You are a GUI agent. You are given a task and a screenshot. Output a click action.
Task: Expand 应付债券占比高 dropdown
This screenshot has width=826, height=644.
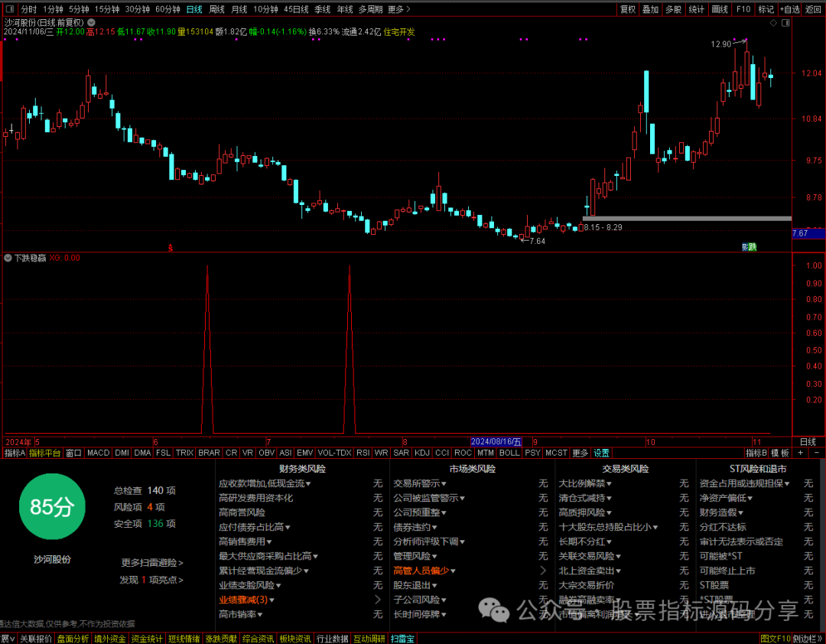[x=255, y=527]
